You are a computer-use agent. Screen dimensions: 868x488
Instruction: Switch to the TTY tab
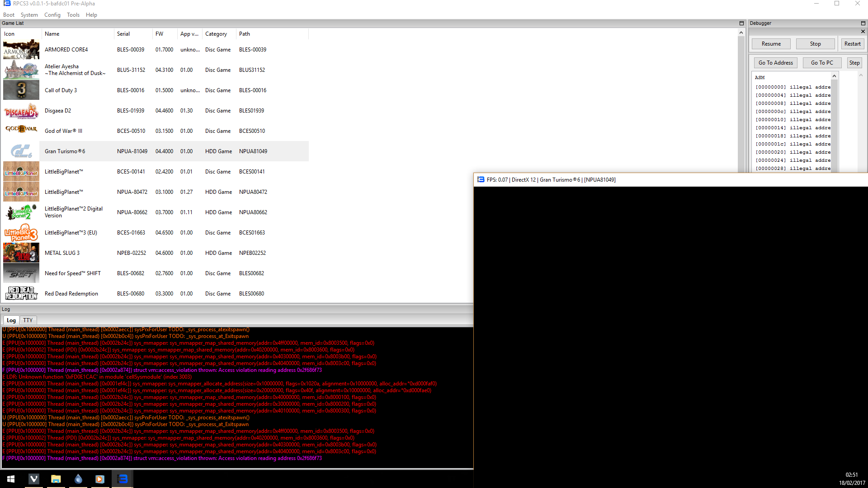pos(28,320)
